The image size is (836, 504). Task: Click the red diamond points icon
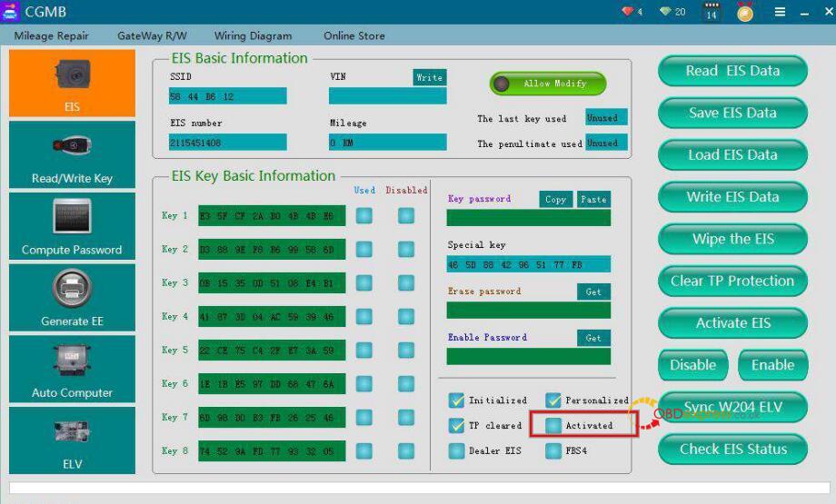click(628, 11)
